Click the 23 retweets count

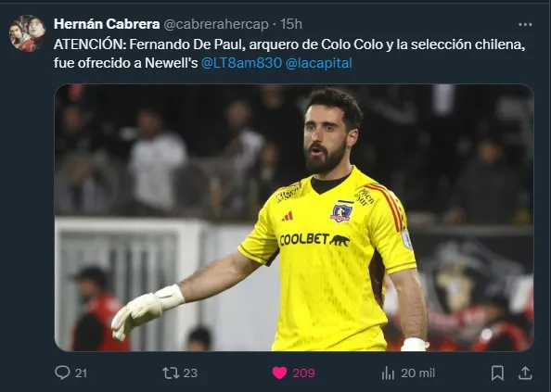[x=190, y=373]
